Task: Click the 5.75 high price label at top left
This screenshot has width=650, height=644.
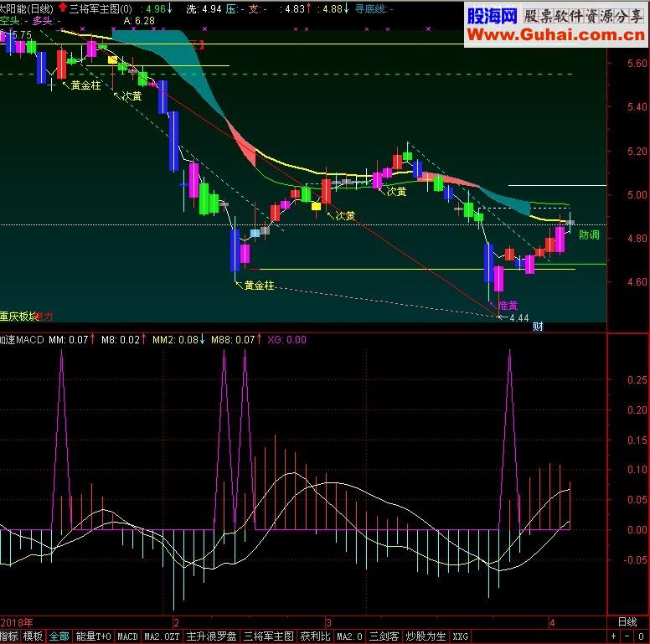Action: coord(22,35)
